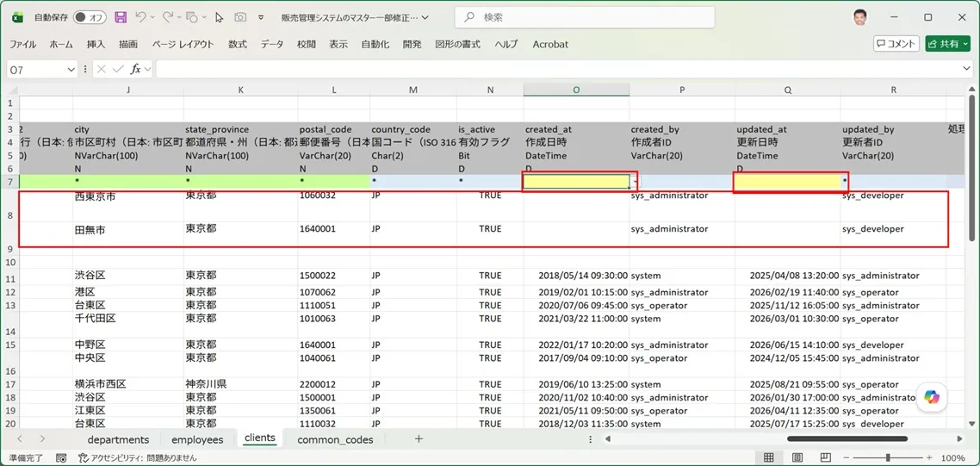The image size is (980, 466).
Task: Click the コメント button
Action: coord(896,44)
